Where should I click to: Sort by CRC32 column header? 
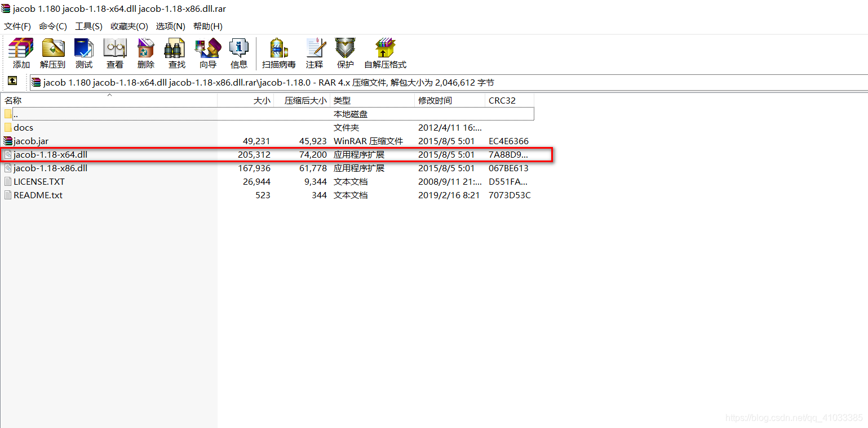point(510,100)
